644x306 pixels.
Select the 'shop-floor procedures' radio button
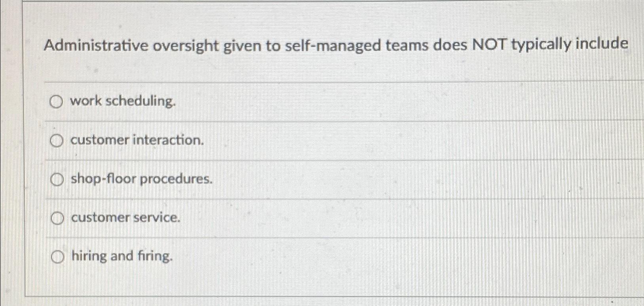[57, 179]
